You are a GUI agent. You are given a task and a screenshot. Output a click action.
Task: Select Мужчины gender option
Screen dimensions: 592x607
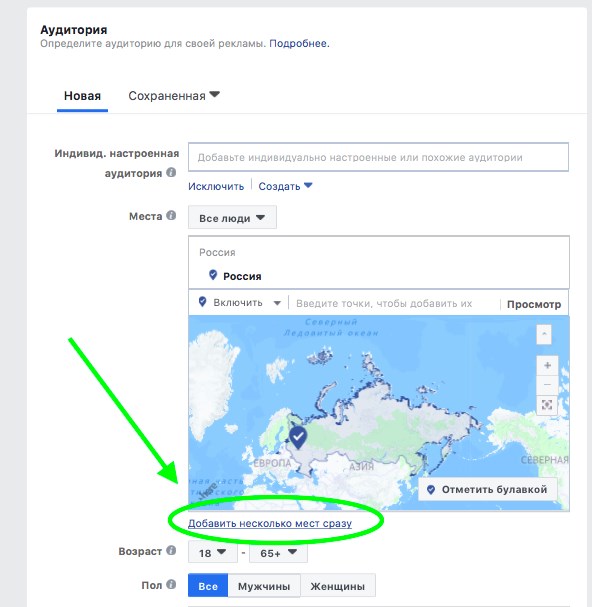[264, 586]
